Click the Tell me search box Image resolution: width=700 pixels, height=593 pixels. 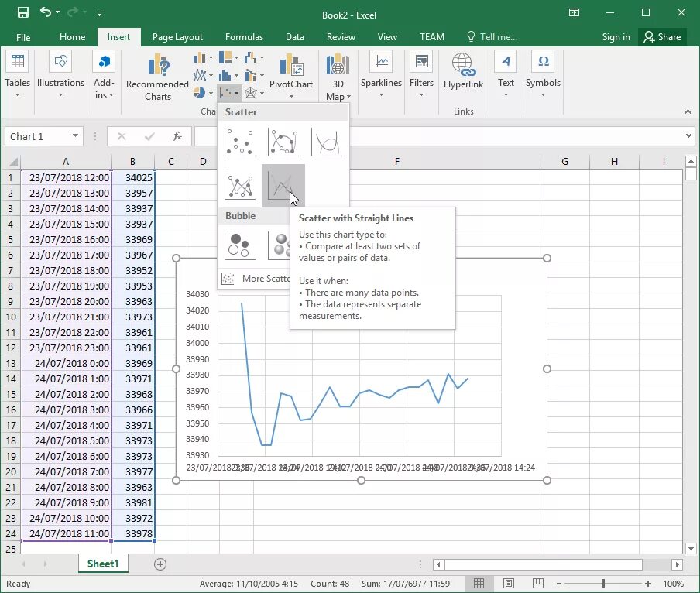492,37
